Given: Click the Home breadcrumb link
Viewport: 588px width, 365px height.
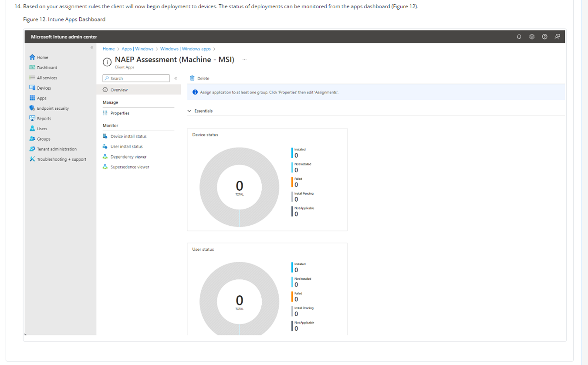Looking at the screenshot, I should point(108,49).
